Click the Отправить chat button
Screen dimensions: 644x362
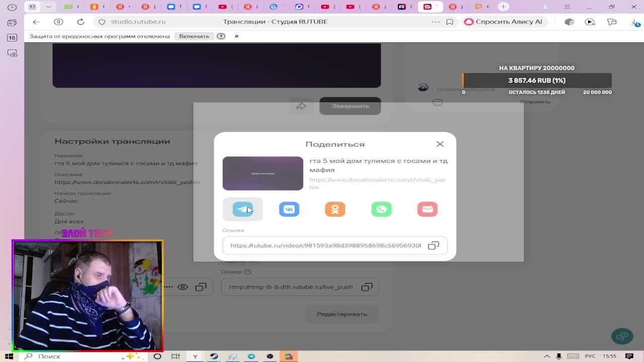click(x=535, y=102)
